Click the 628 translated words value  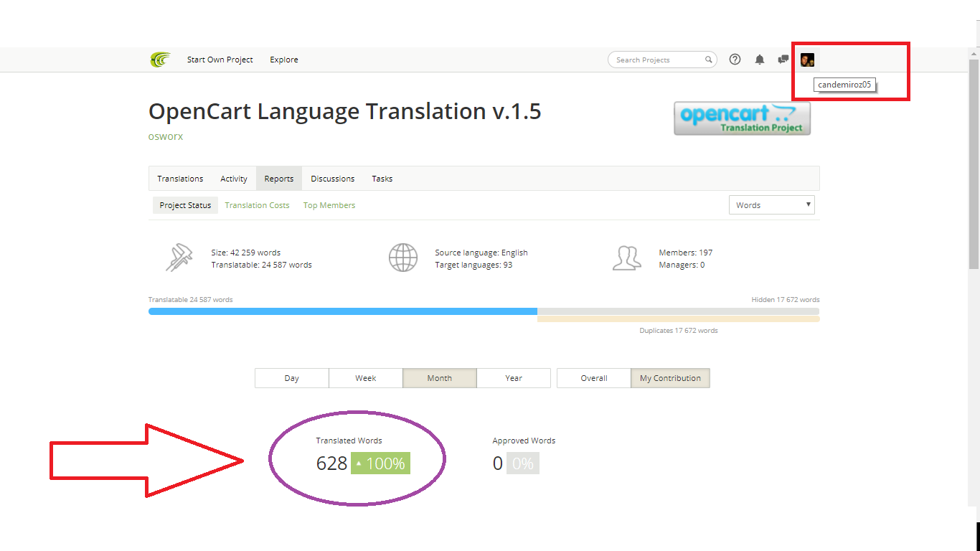click(331, 463)
